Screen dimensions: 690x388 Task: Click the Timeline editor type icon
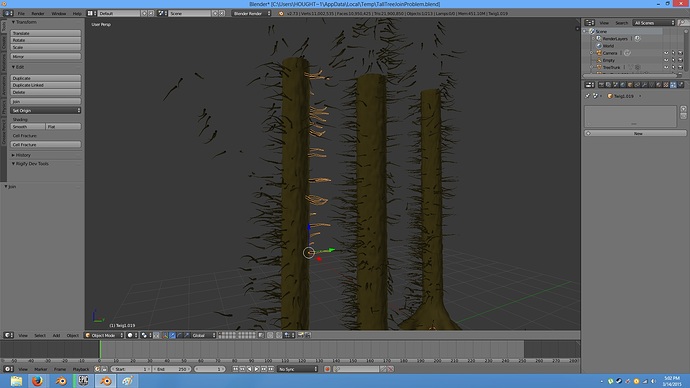click(8, 369)
